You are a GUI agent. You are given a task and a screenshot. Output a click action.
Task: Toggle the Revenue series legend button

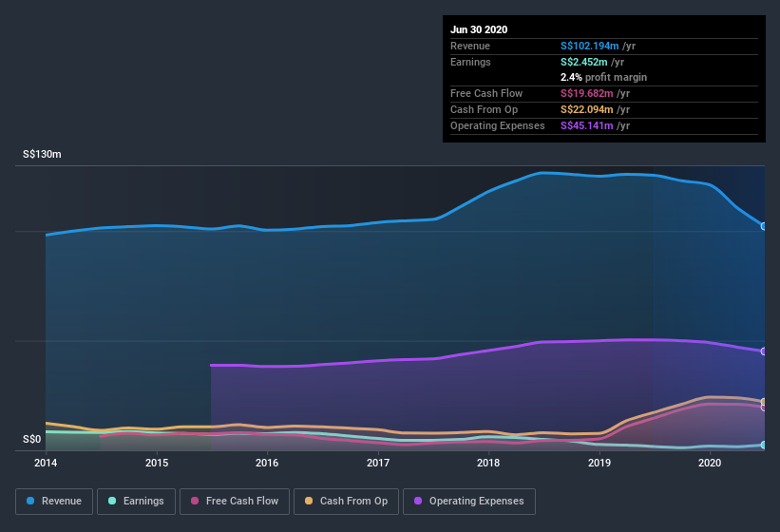click(x=54, y=502)
